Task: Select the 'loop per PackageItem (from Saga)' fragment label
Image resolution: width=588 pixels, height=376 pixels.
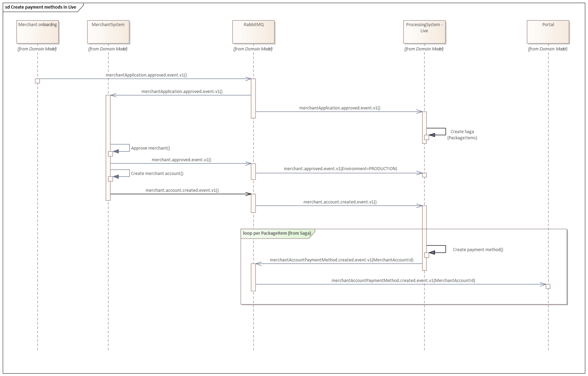Action: [x=277, y=233]
